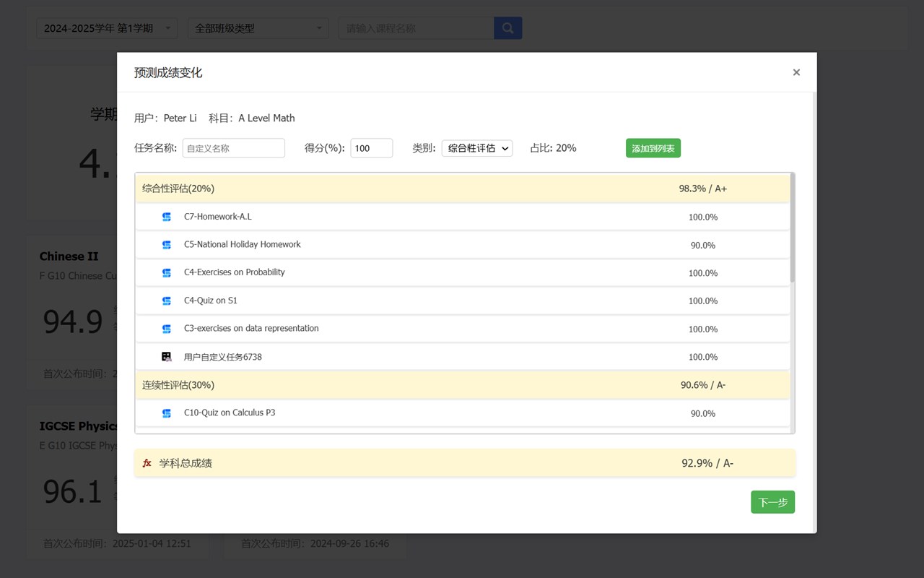Screen dimensions: 924x578
Task: Close the 预测成绩变化 dialog
Action: 796,72
